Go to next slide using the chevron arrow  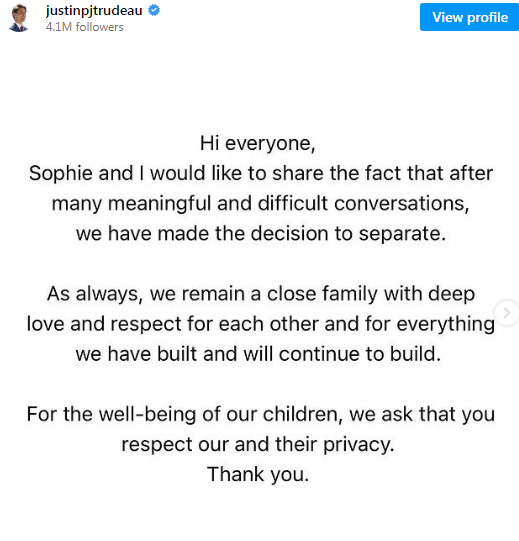pyautogui.click(x=506, y=313)
